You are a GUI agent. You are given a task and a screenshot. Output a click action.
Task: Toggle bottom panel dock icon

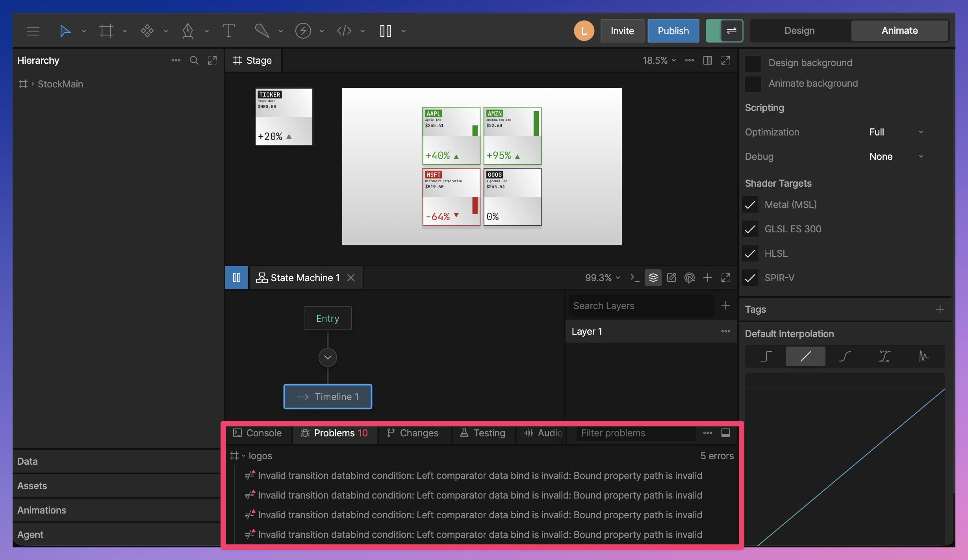click(x=725, y=433)
